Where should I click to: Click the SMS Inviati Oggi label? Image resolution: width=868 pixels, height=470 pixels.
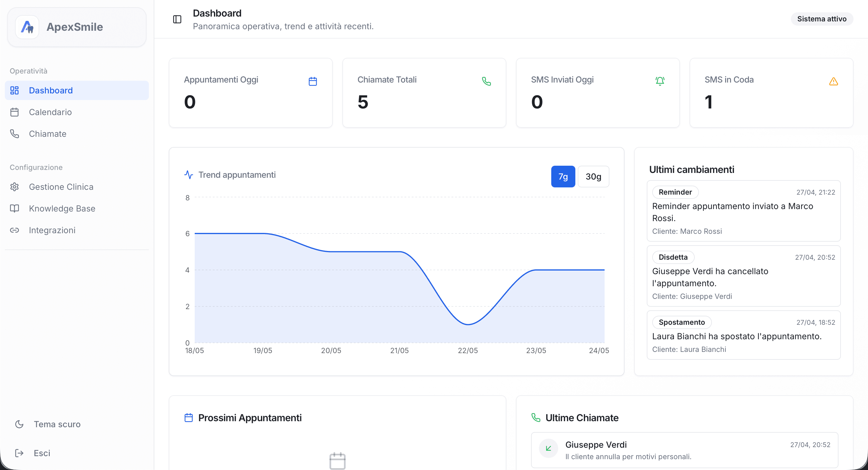click(562, 80)
